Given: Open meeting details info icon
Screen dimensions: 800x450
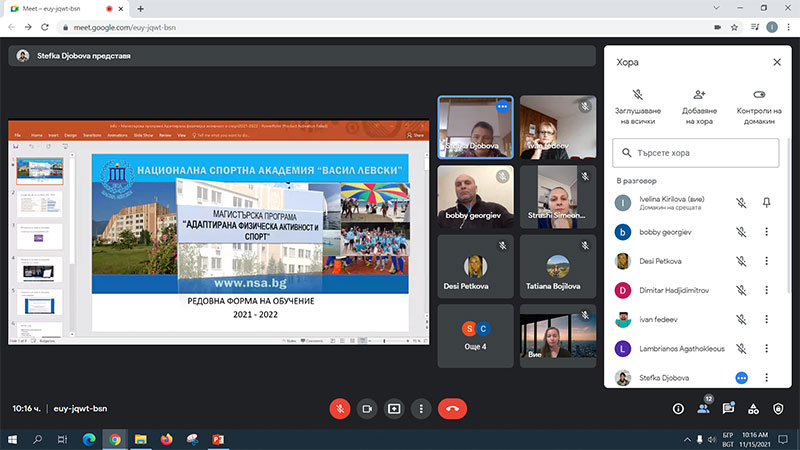Looking at the screenshot, I should (x=678, y=409).
